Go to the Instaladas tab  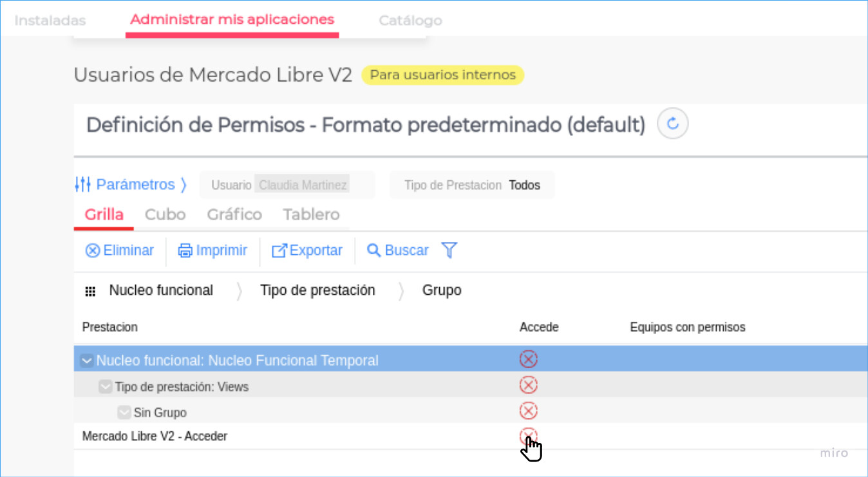coord(50,21)
